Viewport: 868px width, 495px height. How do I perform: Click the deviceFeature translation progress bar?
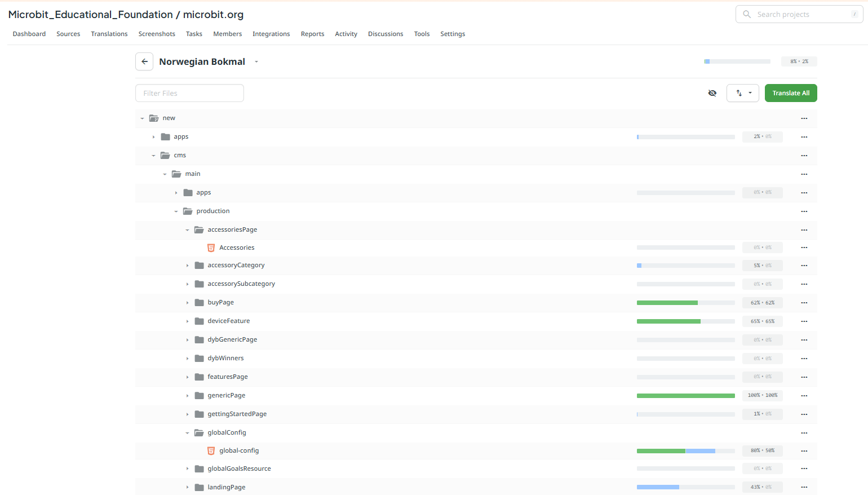(x=685, y=321)
